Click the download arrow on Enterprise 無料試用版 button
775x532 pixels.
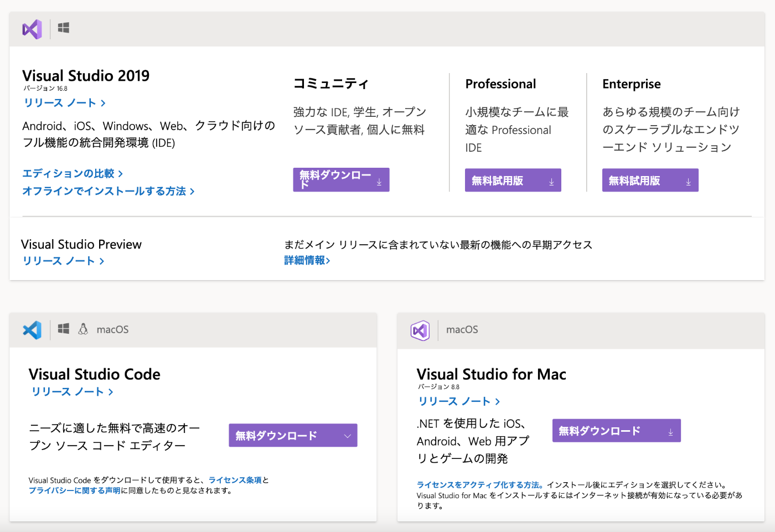(x=688, y=182)
